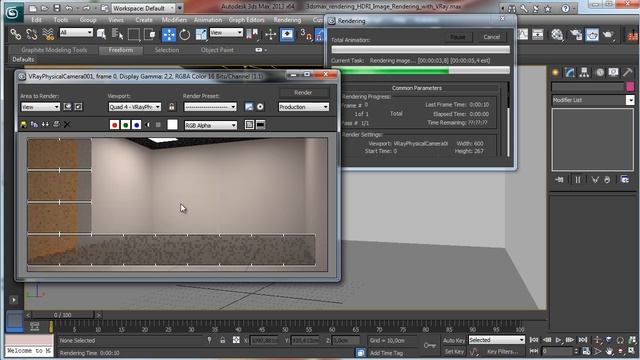The height and width of the screenshot is (360, 640).
Task: Activate the Select and Scale tool
Action: pos(201,35)
